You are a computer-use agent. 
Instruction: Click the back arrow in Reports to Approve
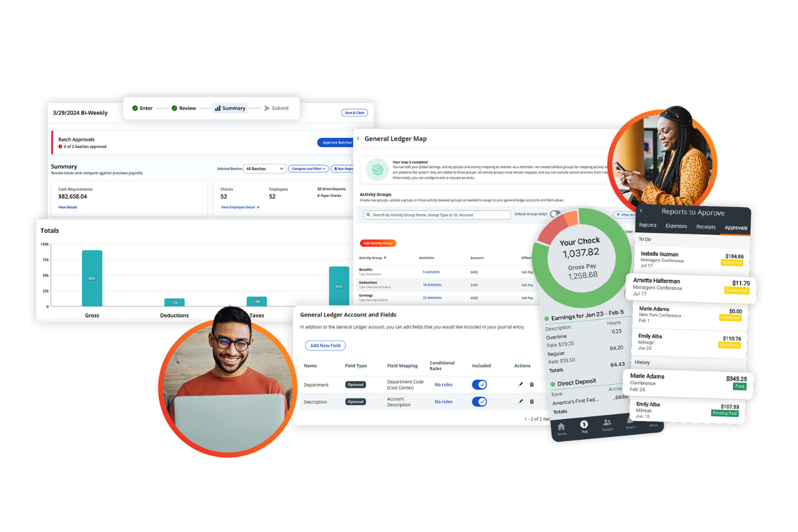pyautogui.click(x=641, y=211)
